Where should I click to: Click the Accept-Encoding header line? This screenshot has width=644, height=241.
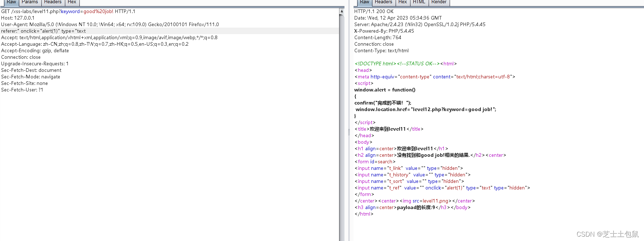point(35,50)
